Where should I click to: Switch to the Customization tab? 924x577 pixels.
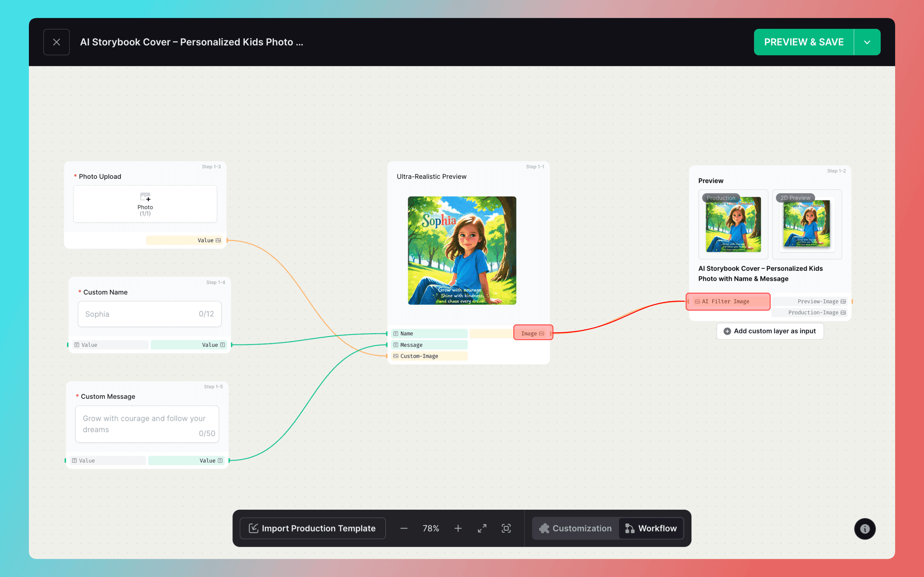575,528
